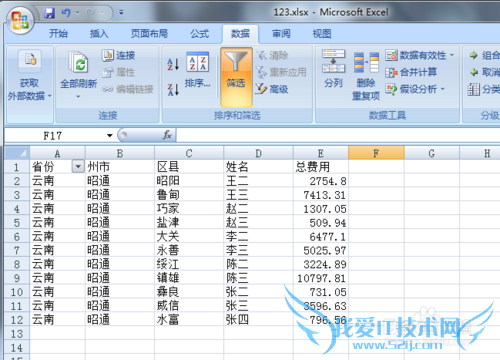Select the cell containing 李三
Screen dimensions: 500x360
click(x=258, y=250)
